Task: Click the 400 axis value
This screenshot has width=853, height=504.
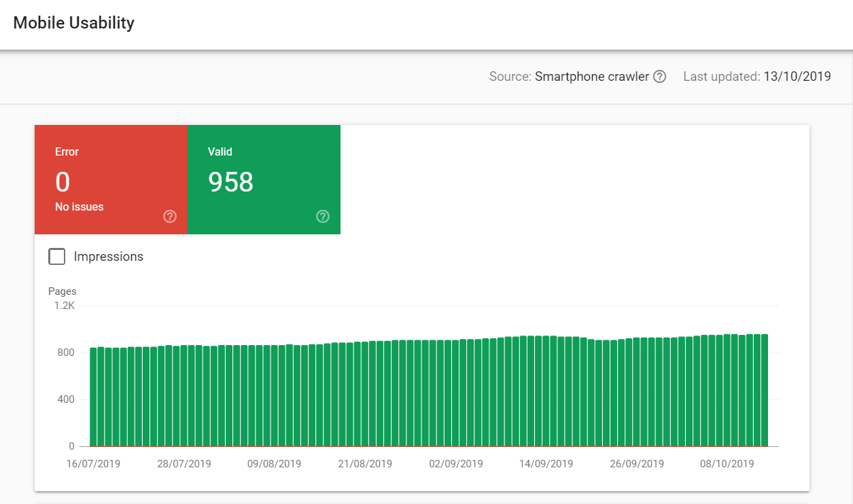Action: (65, 399)
